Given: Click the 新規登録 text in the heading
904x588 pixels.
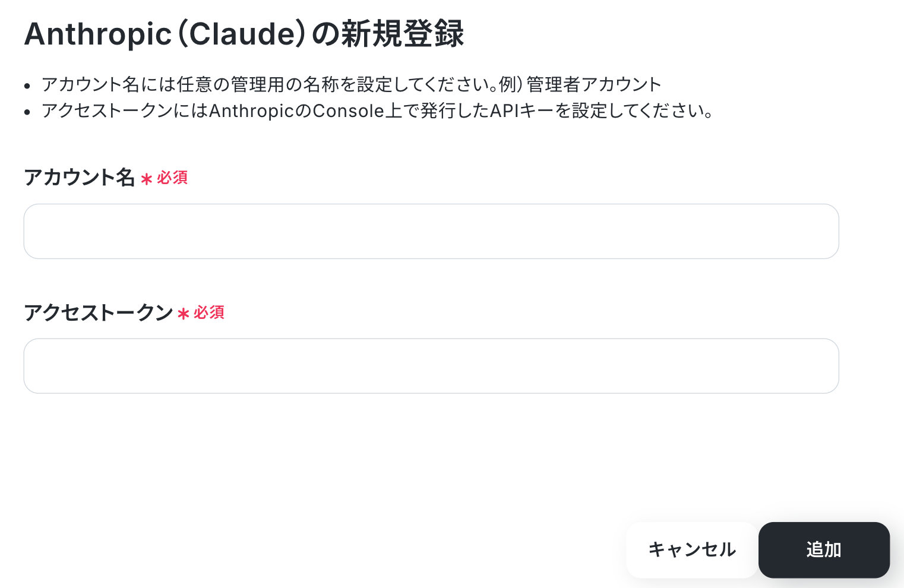Looking at the screenshot, I should coord(402,34).
